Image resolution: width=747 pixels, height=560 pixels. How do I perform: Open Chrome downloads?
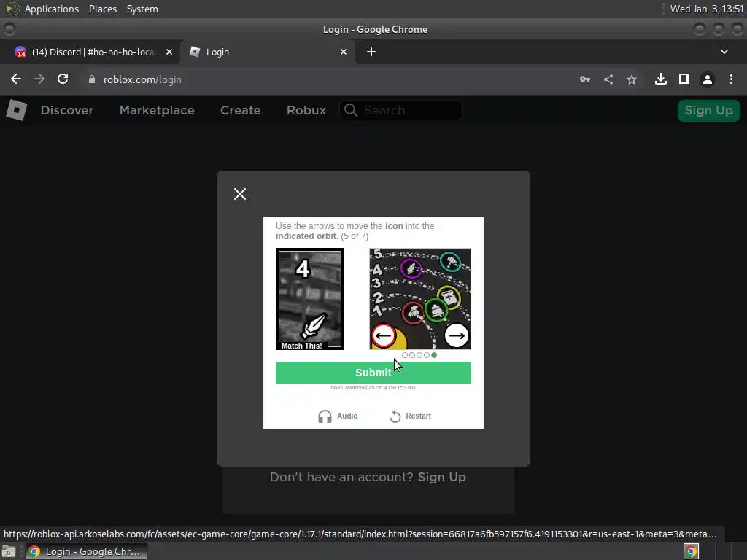coord(661,79)
